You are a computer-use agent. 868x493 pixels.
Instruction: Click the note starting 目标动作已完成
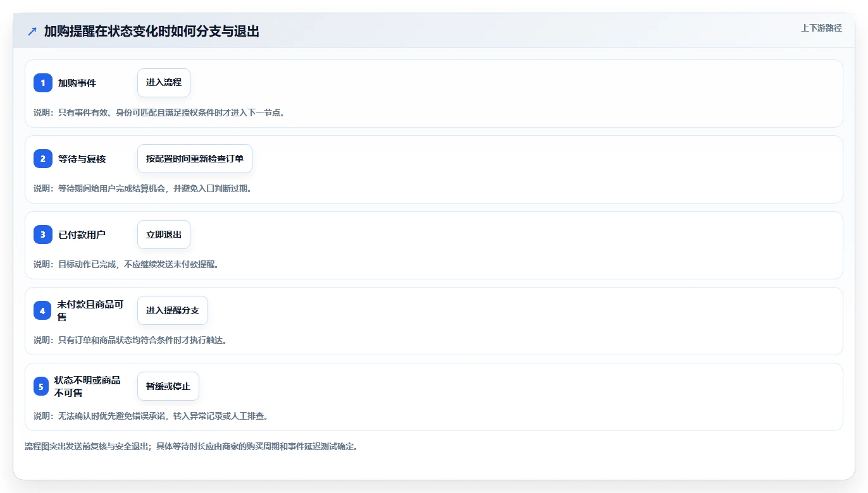click(x=127, y=264)
